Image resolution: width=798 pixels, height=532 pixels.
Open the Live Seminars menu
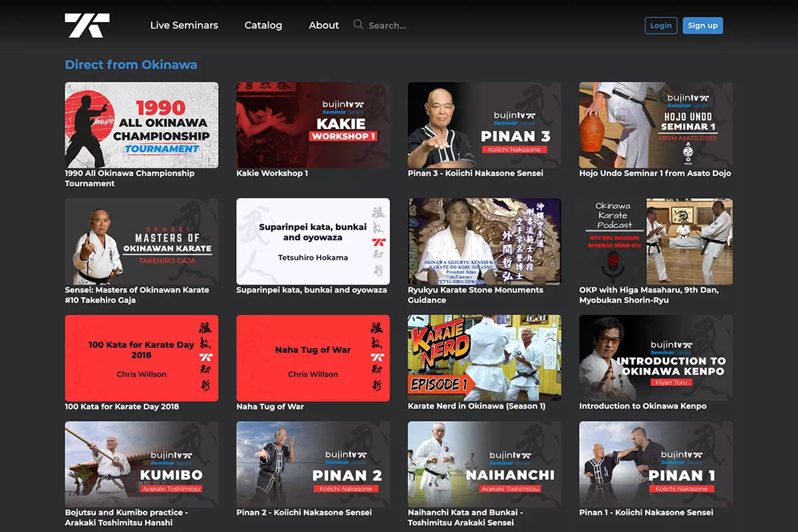pos(184,25)
